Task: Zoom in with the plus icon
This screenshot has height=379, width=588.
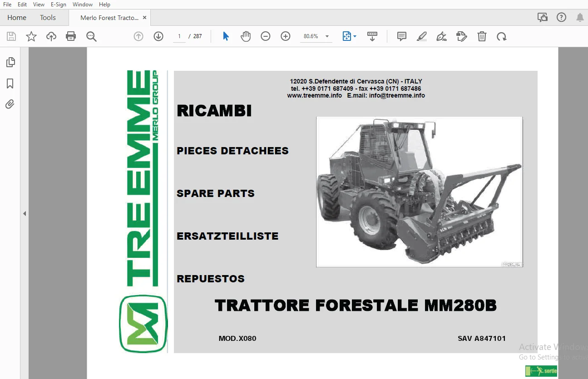Action: pyautogui.click(x=286, y=36)
